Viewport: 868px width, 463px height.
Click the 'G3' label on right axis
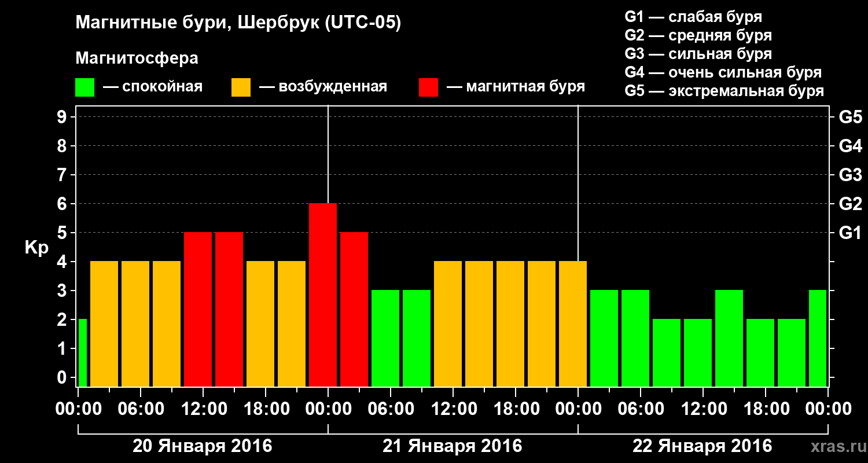click(x=850, y=175)
